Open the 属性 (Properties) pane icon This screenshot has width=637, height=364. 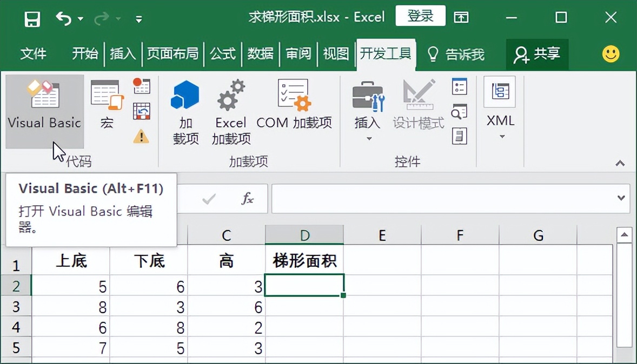[x=459, y=86]
